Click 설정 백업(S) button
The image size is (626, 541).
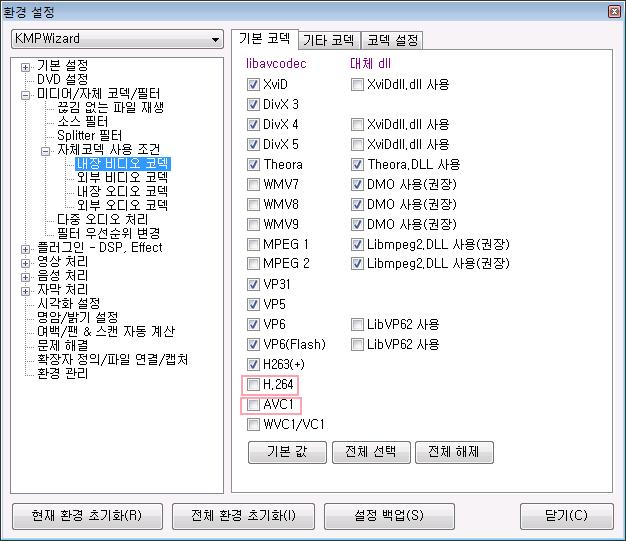389,516
